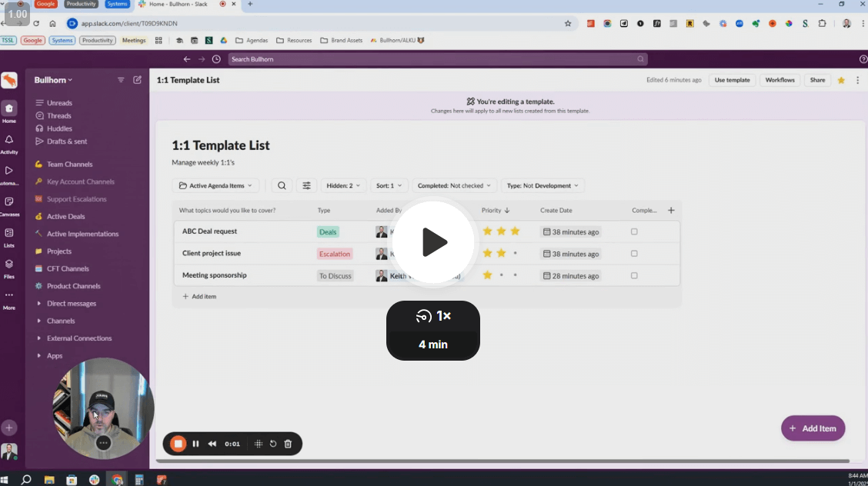Click the webcam preview bubble

[103, 408]
